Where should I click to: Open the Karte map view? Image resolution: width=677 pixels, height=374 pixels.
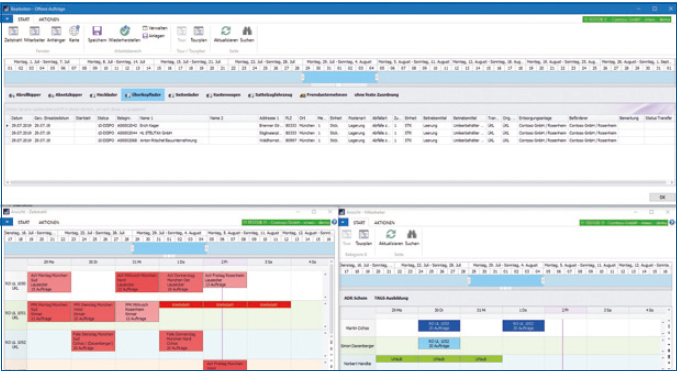(74, 34)
